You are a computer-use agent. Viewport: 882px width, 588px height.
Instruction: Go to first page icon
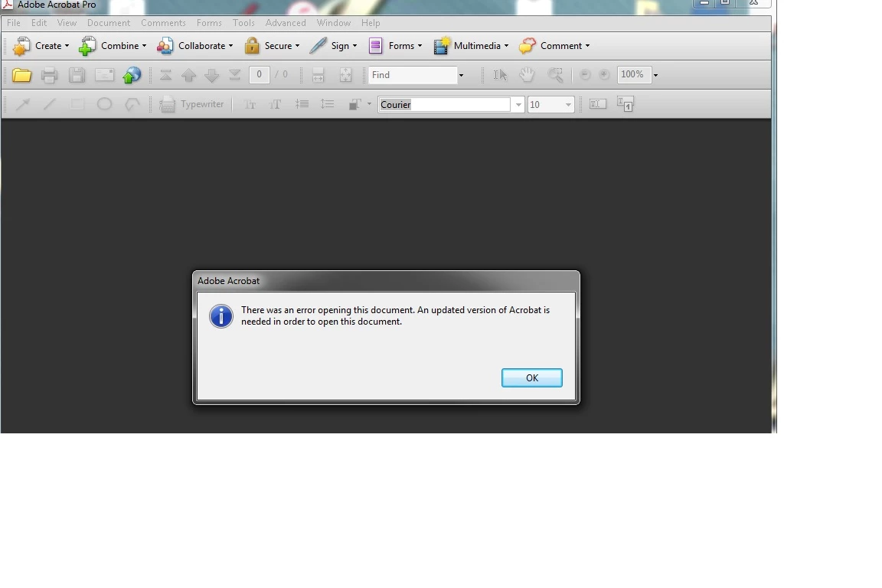(x=165, y=75)
